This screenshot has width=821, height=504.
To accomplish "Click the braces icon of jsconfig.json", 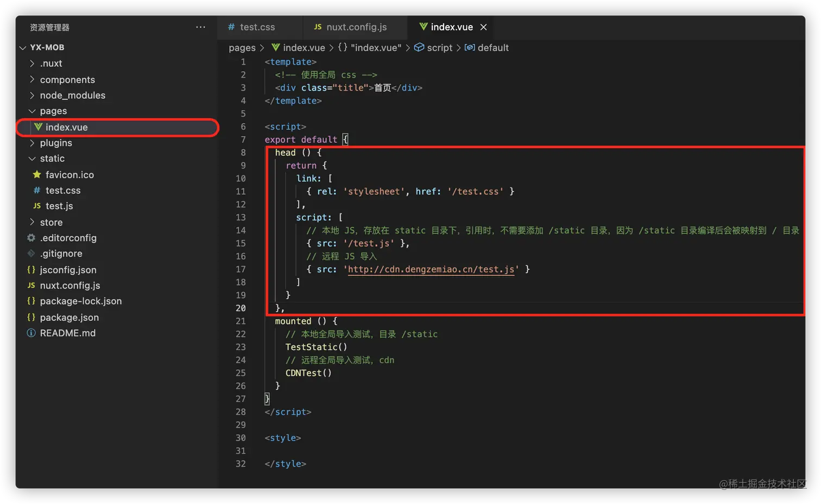I will point(31,269).
